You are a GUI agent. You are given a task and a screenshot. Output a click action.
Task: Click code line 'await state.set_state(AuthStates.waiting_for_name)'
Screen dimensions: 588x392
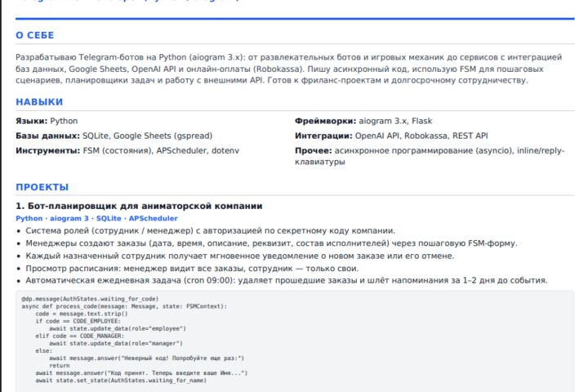pyautogui.click(x=121, y=381)
